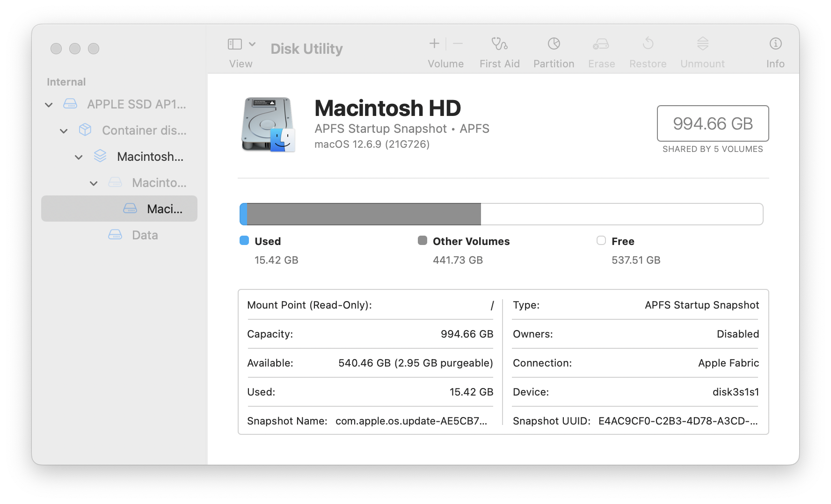Click the blue Used segment of the bar
Viewport: 831px width, 504px height.
click(243, 214)
